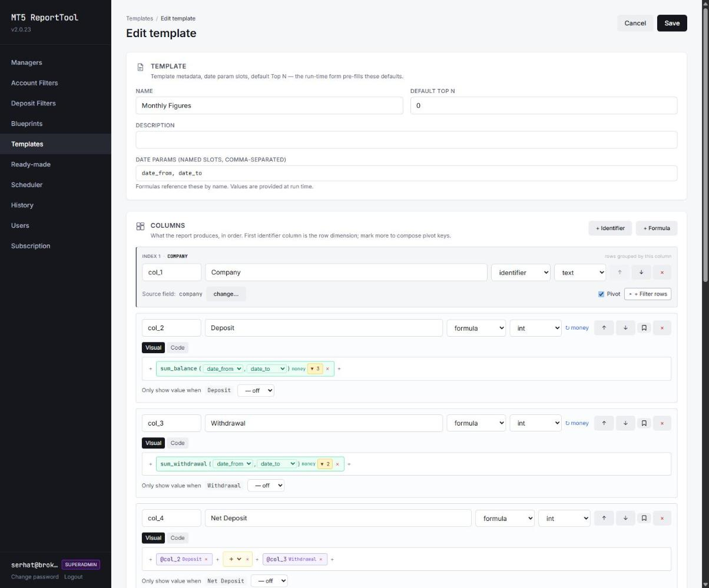Switch Withdrawal editor to Code mode

point(177,443)
